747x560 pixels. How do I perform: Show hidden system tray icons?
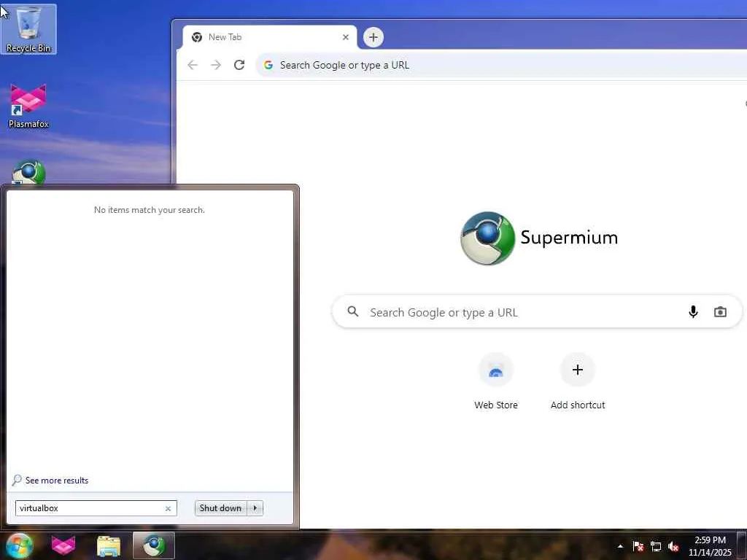[620, 546]
